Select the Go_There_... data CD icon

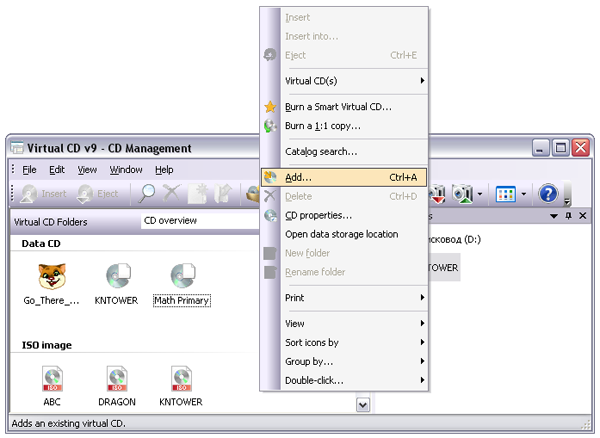52,284
